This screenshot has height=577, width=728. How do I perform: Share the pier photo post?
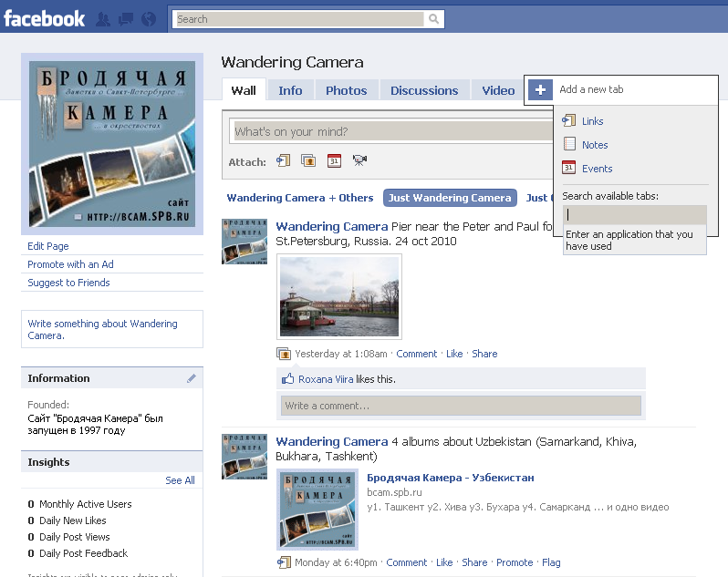coord(484,354)
